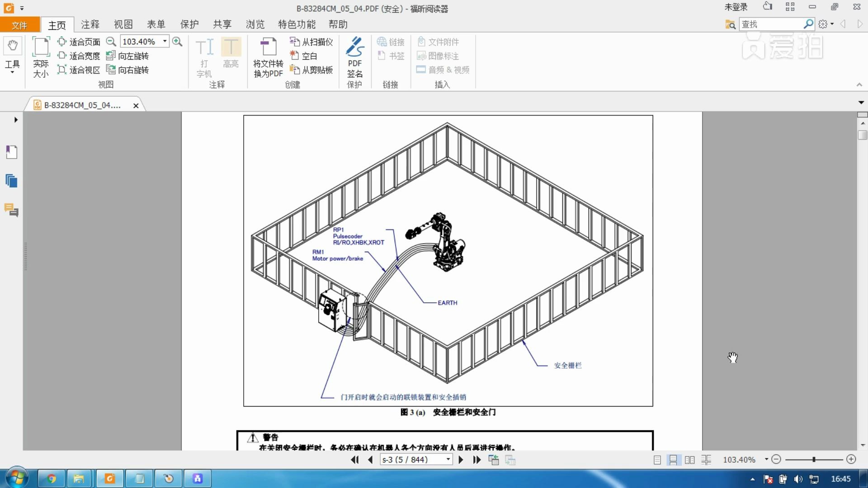The image size is (868, 488).
Task: Click zoom out minus beside slider
Action: (x=776, y=460)
